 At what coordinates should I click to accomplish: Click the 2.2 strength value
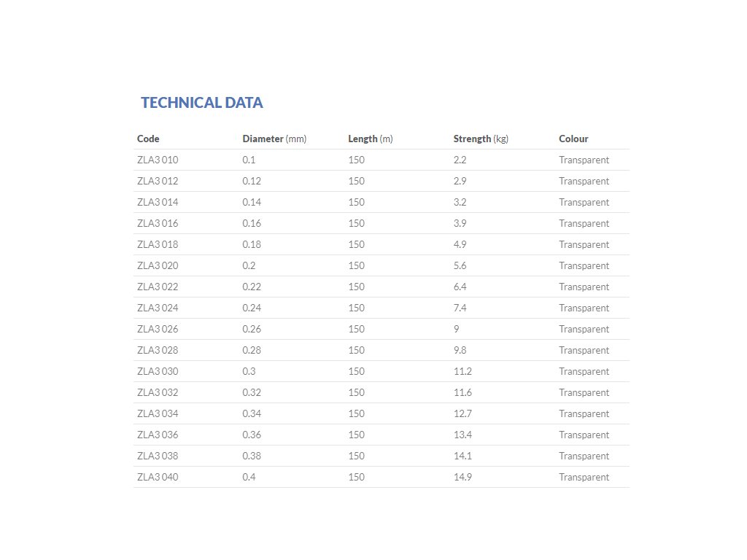(x=460, y=160)
